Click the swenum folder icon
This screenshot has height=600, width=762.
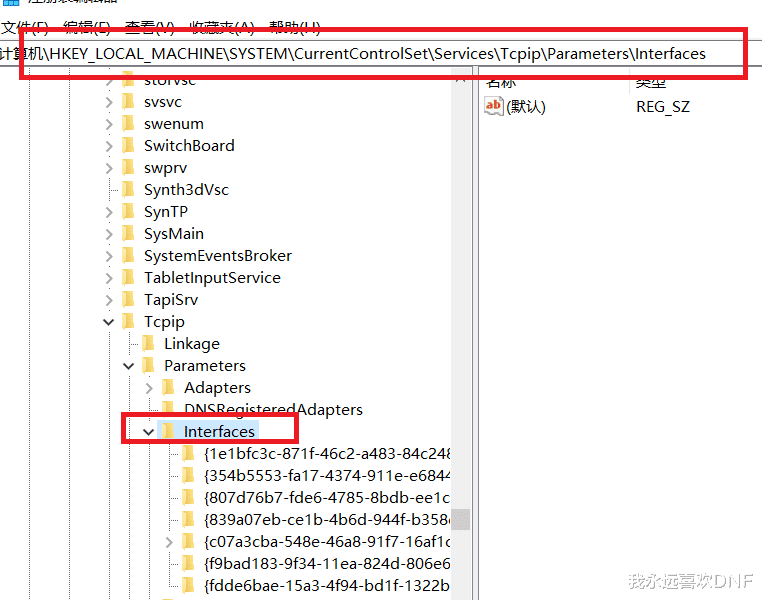[129, 123]
